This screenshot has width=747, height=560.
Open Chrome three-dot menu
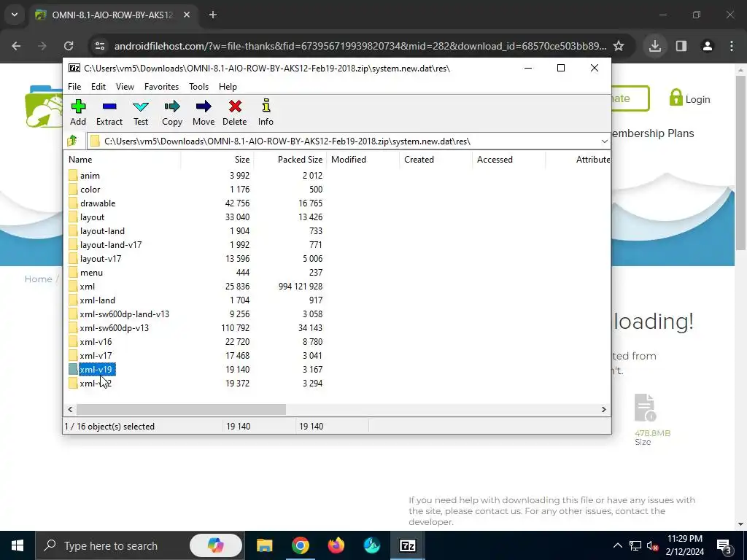pos(732,46)
